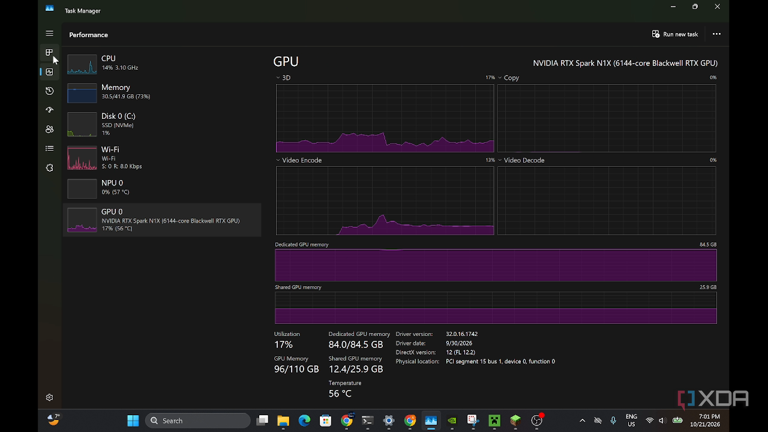The height and width of the screenshot is (432, 768).
Task: Show hidden system tray icons
Action: (x=582, y=421)
